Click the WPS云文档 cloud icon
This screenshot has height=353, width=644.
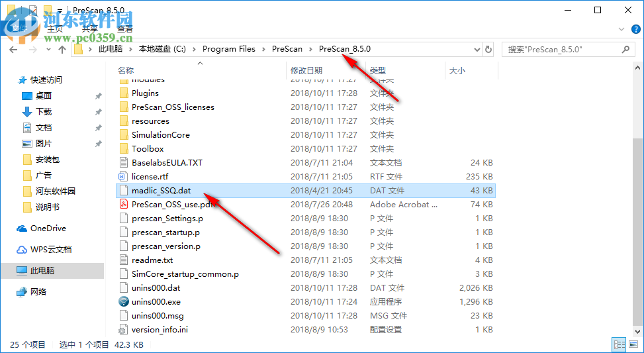click(22, 250)
